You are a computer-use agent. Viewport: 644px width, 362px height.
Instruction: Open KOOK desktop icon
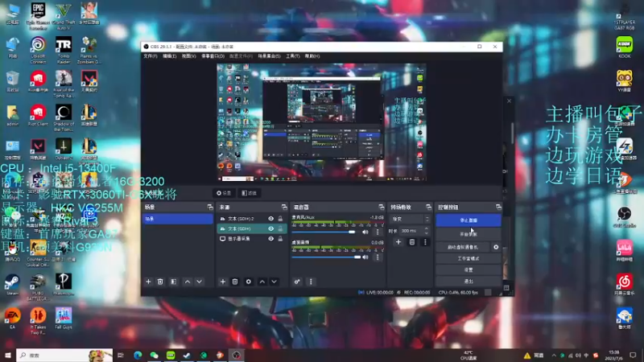(625, 47)
